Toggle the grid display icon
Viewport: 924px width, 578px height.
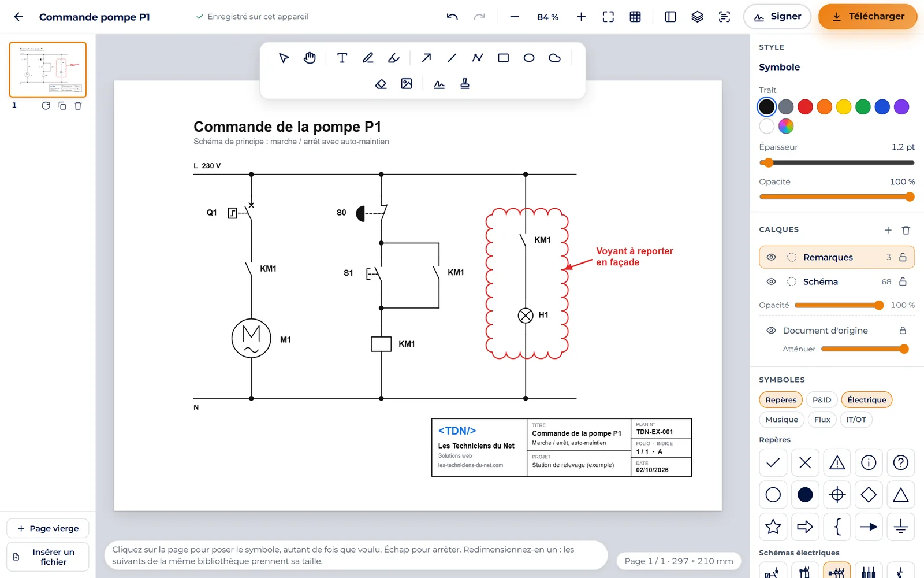point(635,17)
